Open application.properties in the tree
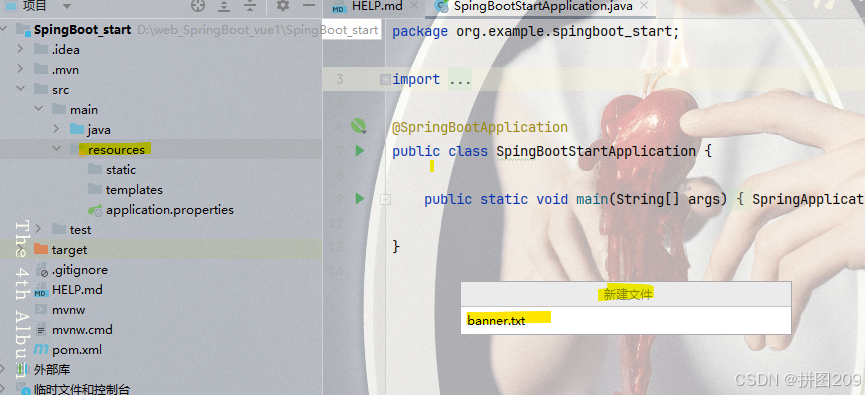865x395 pixels. coord(170,210)
